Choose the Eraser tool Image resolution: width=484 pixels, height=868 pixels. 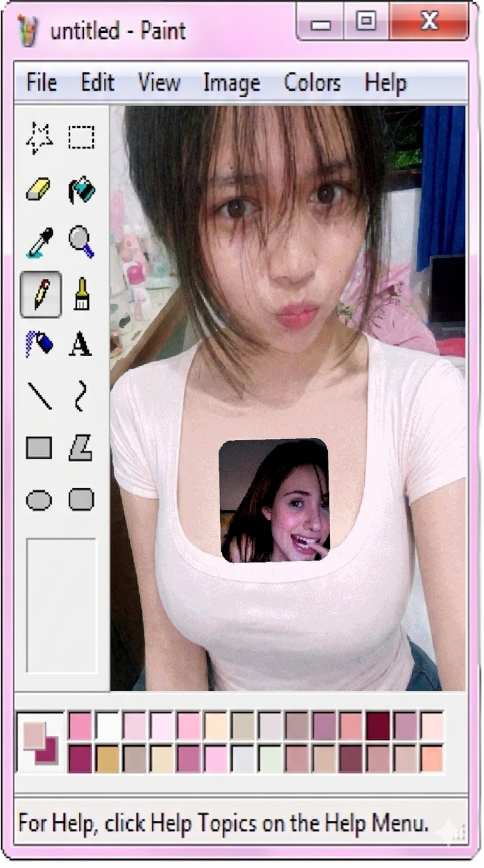pos(39,189)
